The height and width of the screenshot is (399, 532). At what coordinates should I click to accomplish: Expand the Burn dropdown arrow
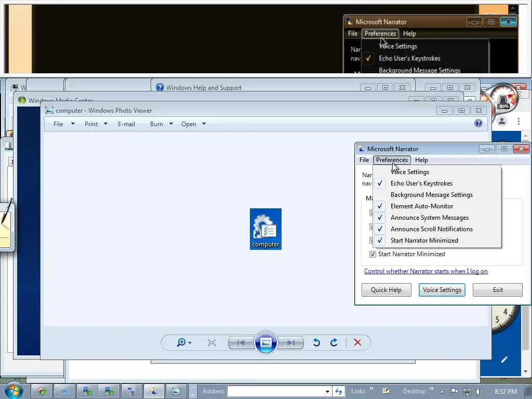[171, 124]
